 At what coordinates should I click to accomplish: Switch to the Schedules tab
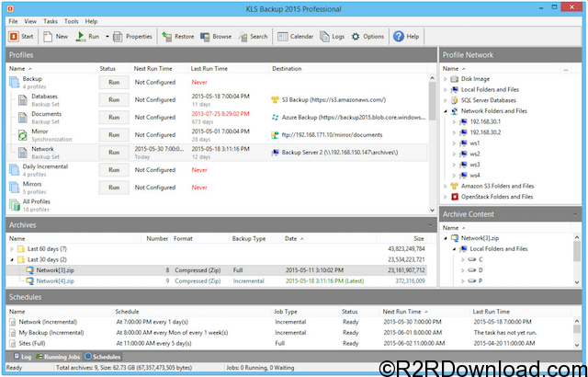(102, 357)
